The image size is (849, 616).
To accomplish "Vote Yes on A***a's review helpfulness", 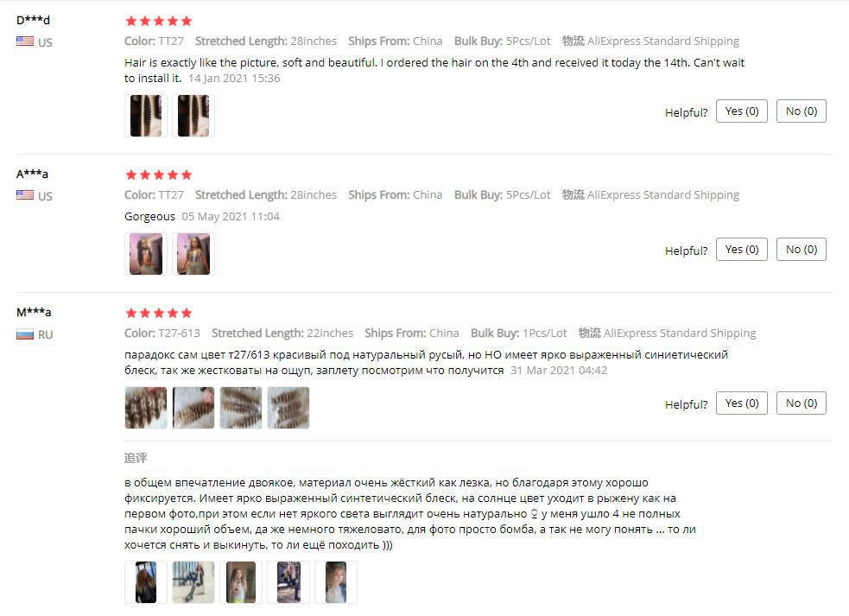I will tap(741, 249).
